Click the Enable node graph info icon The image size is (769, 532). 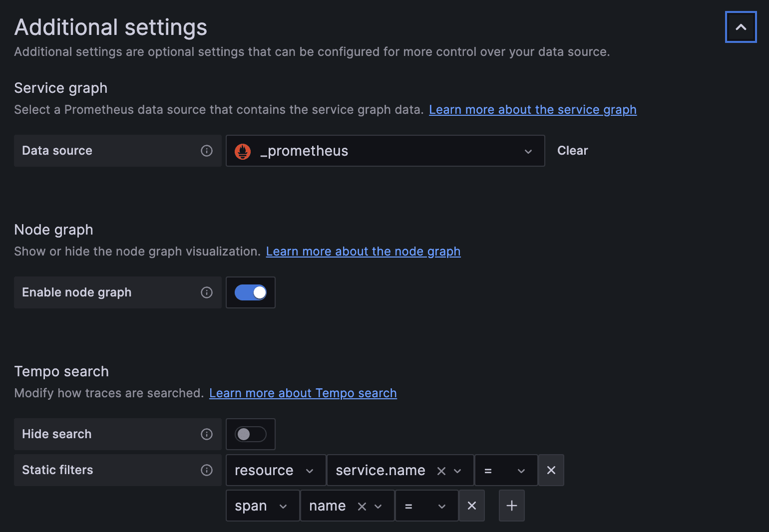point(206,292)
